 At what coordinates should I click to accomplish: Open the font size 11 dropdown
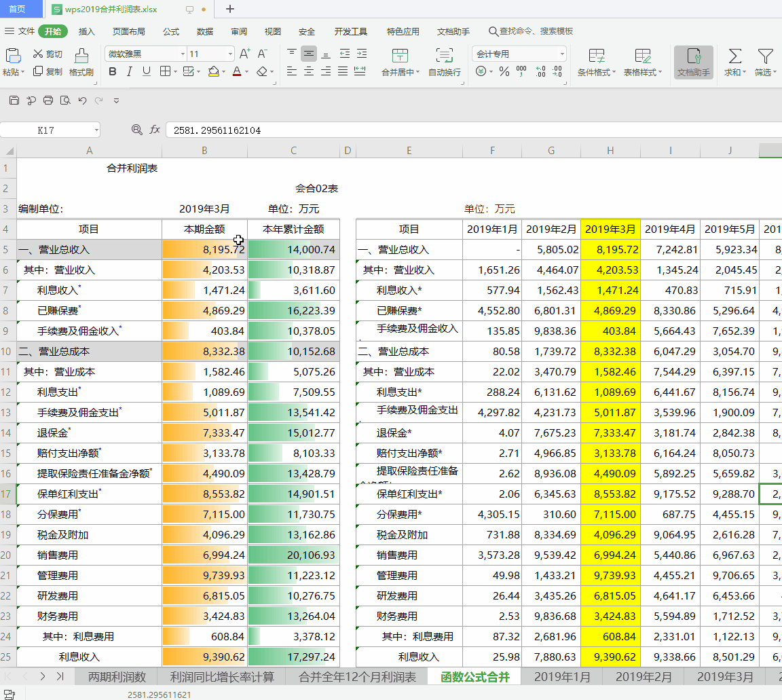[x=230, y=54]
